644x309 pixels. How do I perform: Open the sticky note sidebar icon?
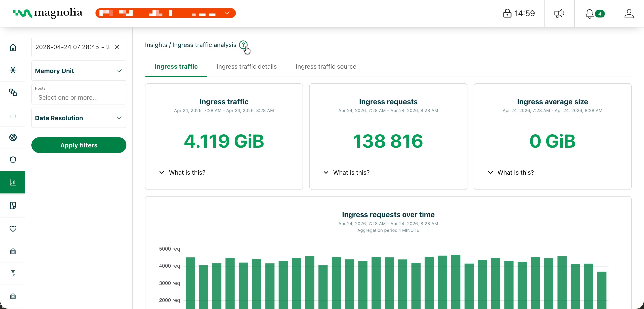coord(13,205)
